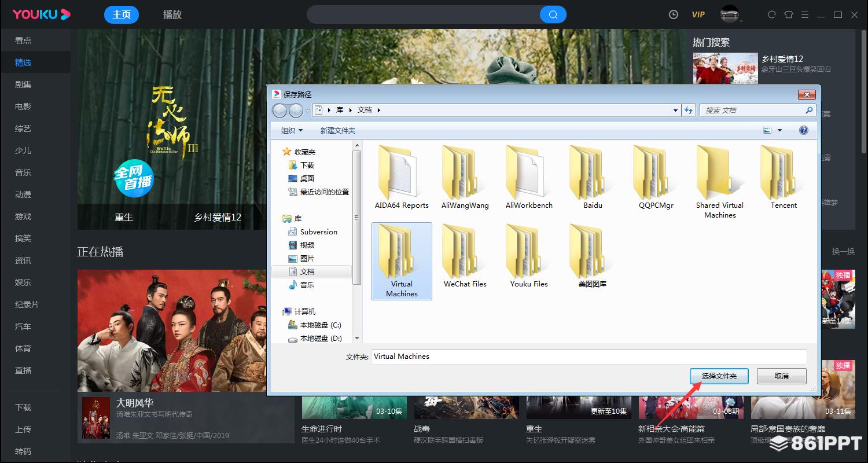868x463 pixels.
Task: Select Shared Virtual Machines folder
Action: (x=720, y=182)
